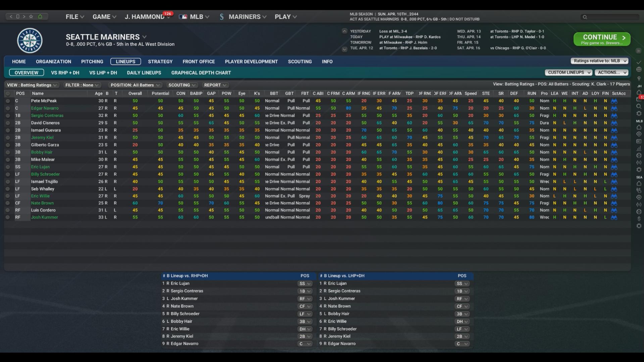The width and height of the screenshot is (644, 362).
Task: Open the bar chart statistics icon in sidebar
Action: click(x=639, y=148)
